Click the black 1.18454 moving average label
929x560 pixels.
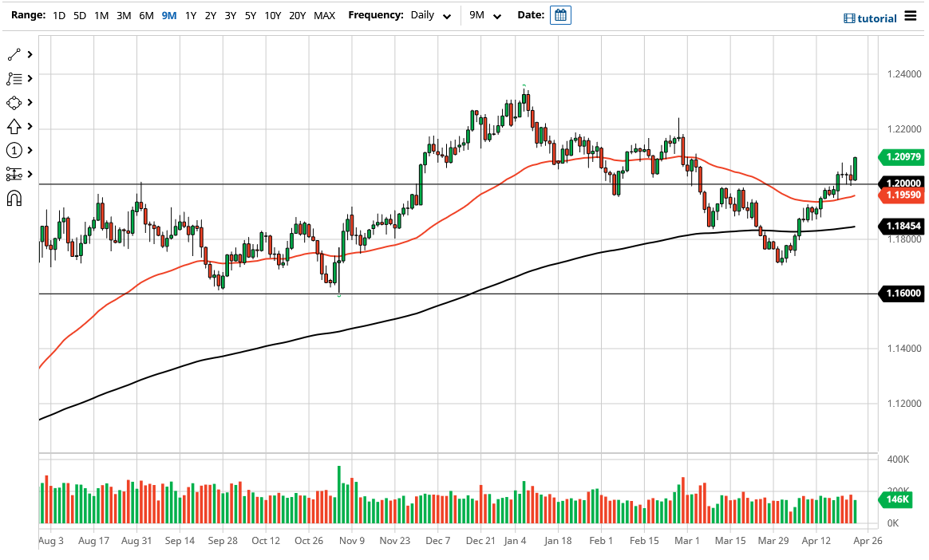click(x=902, y=226)
